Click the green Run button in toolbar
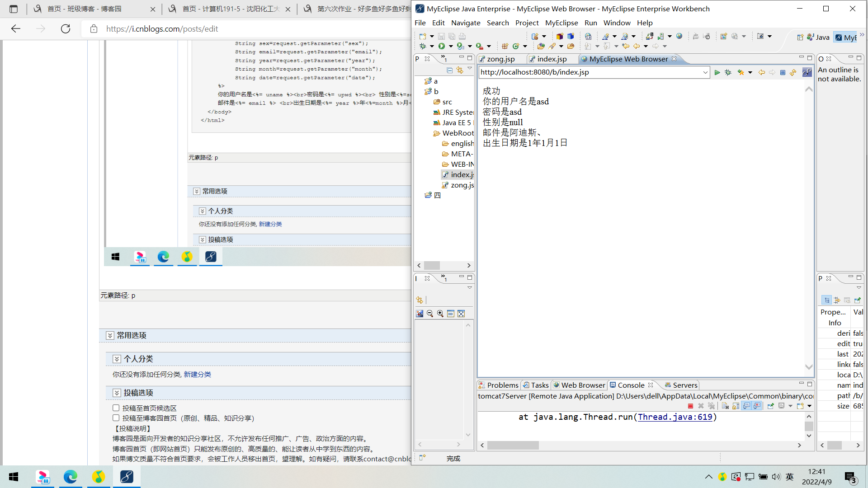The image size is (868, 488). pos(442,46)
